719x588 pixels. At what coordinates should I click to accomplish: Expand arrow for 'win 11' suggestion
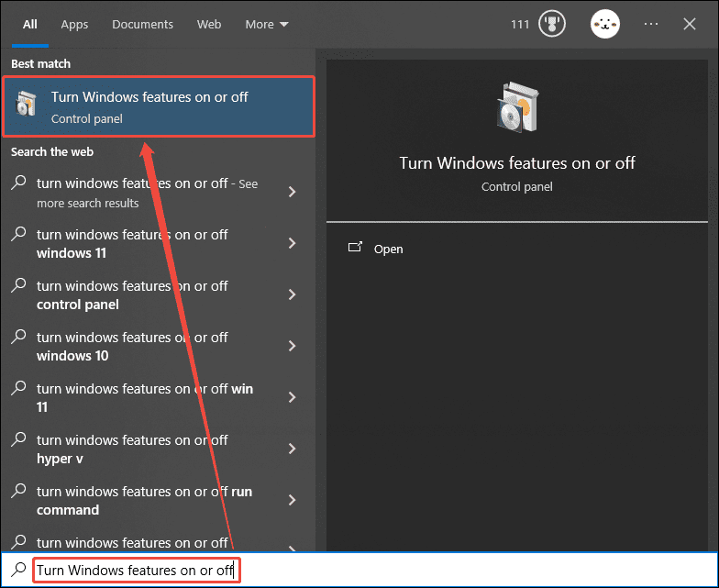pyautogui.click(x=292, y=397)
